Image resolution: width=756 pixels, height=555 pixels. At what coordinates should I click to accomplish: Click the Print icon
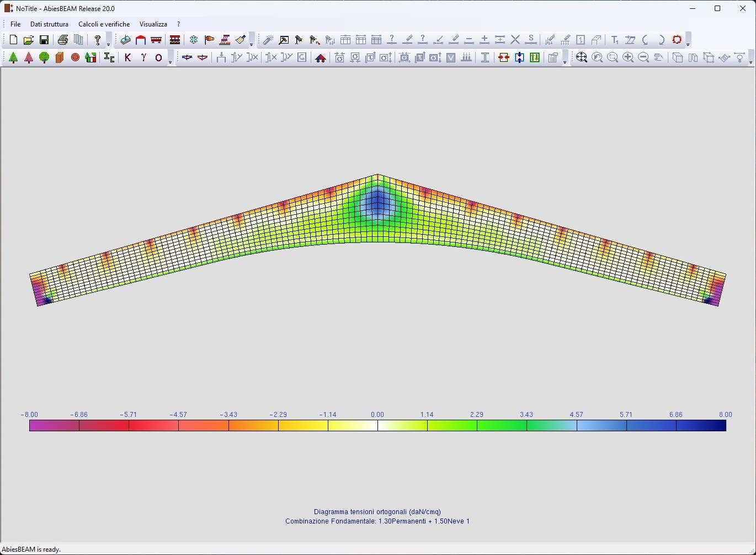(x=63, y=40)
